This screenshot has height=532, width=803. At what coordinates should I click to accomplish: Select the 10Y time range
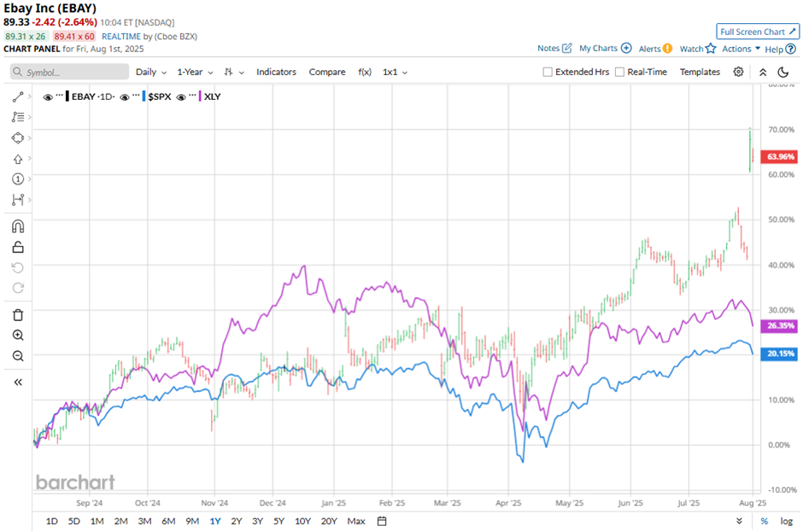302,521
